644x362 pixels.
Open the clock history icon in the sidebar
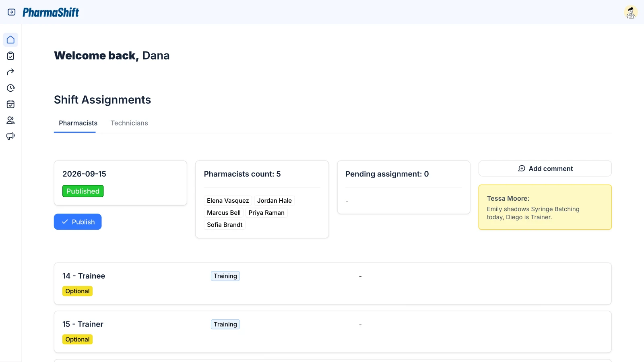coord(11,88)
